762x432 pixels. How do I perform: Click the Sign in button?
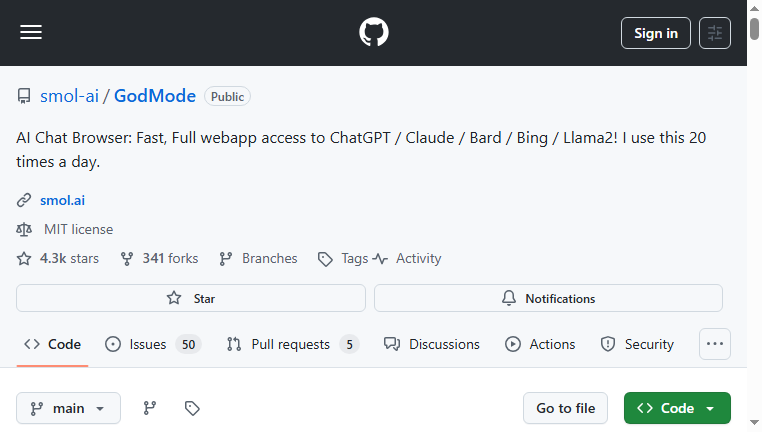(x=656, y=33)
